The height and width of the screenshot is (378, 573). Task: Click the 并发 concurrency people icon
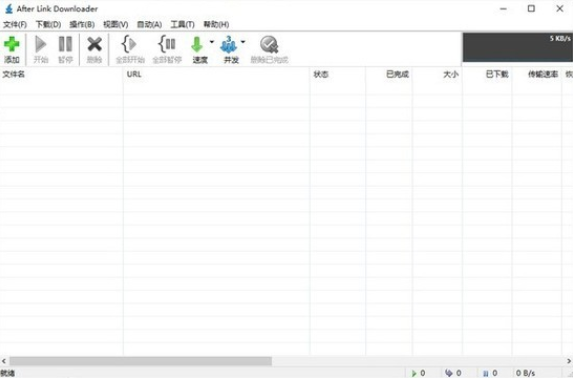click(x=229, y=45)
